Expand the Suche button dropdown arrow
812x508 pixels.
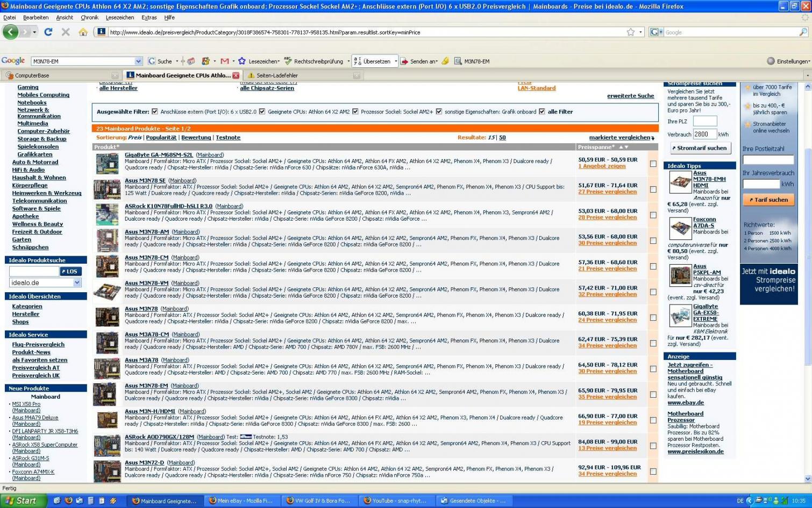[177, 61]
